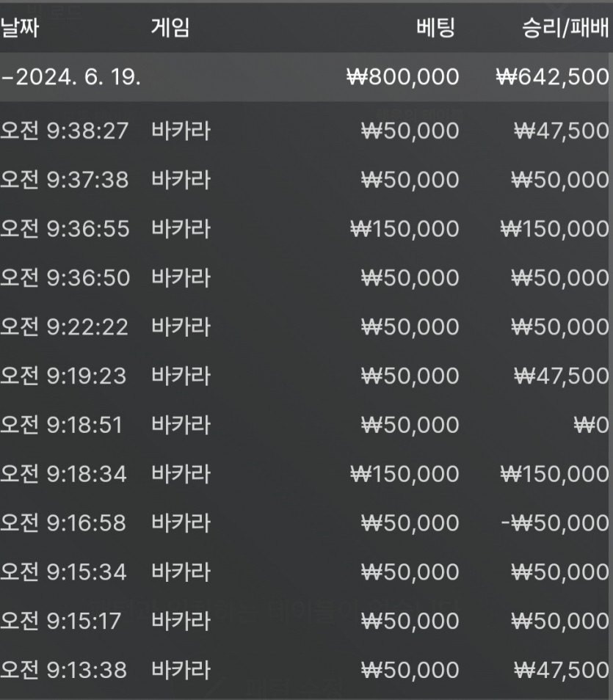
Task: Click the 바카라 label in the 9:18:51 row
Action: (x=181, y=425)
